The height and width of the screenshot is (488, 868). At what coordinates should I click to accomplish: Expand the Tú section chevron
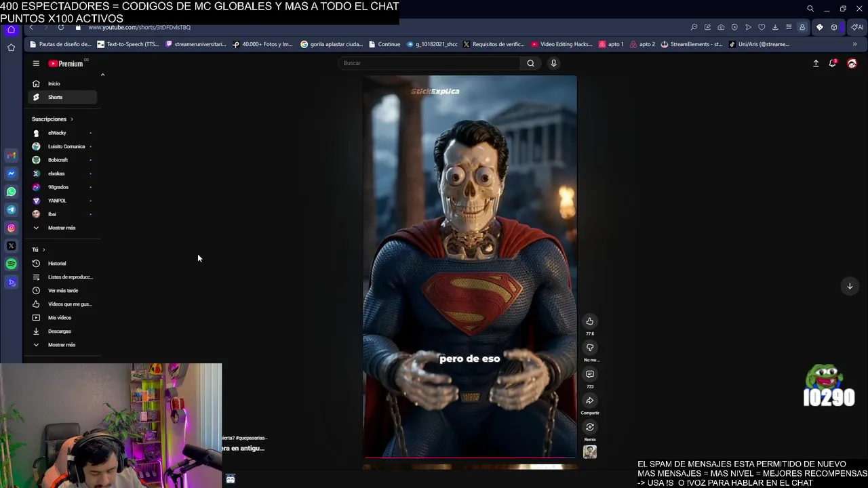tap(43, 249)
